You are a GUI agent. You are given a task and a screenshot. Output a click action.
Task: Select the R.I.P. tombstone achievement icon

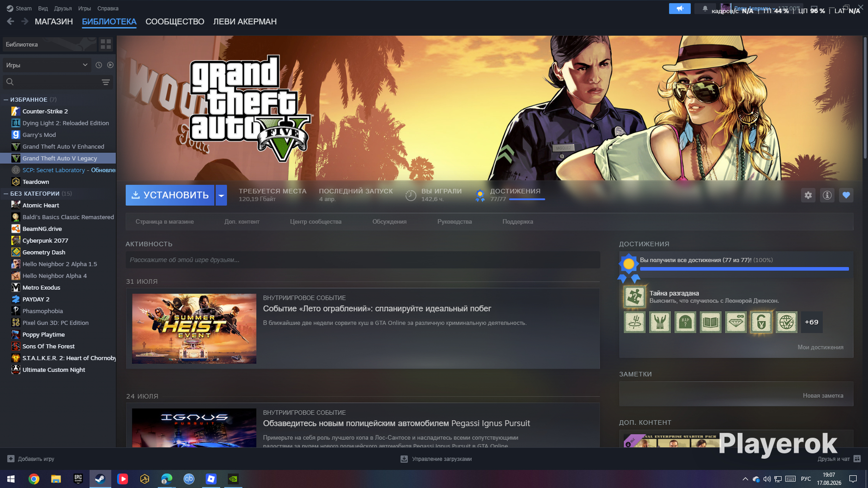(x=685, y=322)
